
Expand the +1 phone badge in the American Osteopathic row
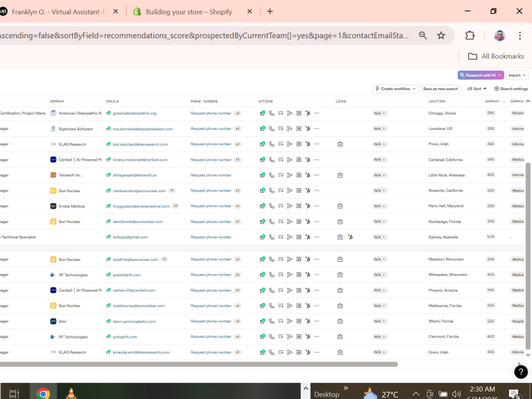tap(237, 113)
